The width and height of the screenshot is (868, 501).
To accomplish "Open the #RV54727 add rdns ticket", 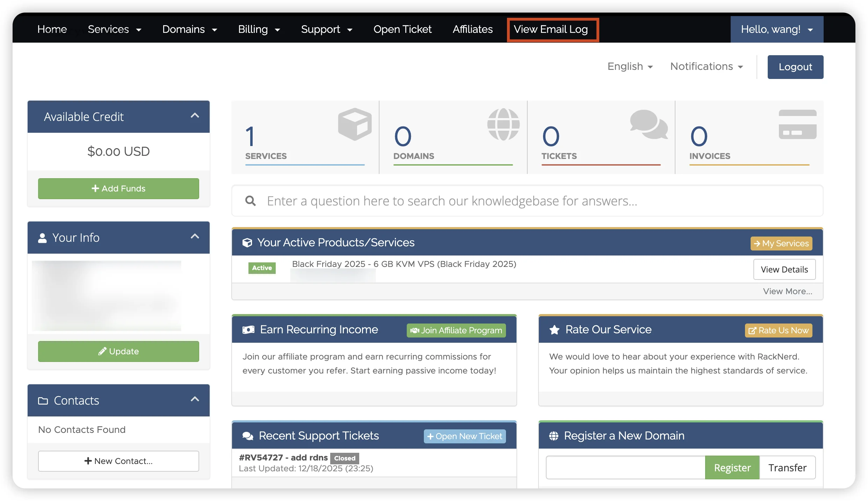I will pos(283,458).
